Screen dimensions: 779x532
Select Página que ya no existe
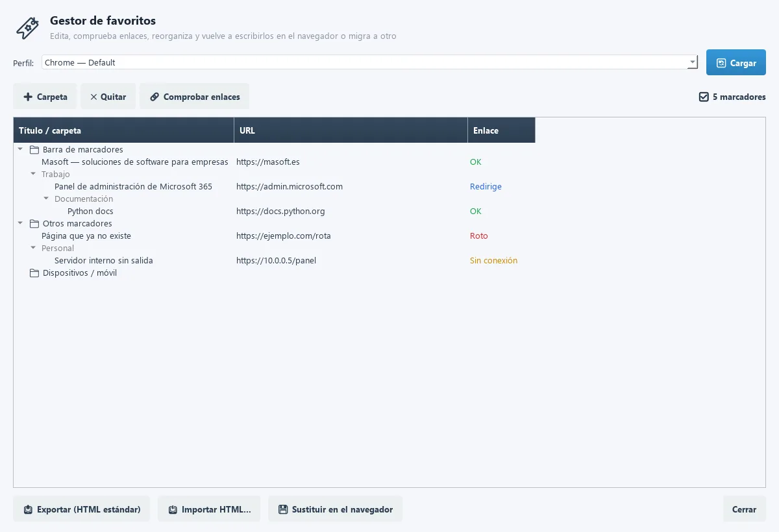pos(86,236)
